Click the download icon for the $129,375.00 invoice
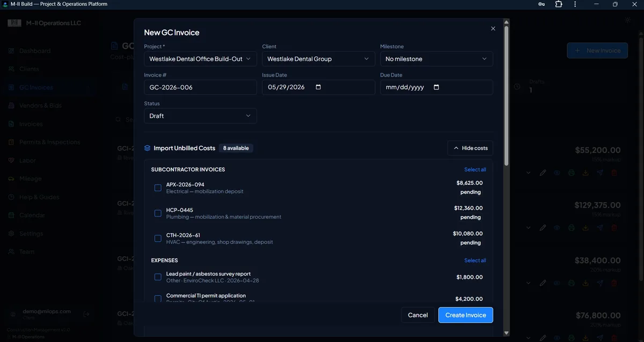 point(586,228)
